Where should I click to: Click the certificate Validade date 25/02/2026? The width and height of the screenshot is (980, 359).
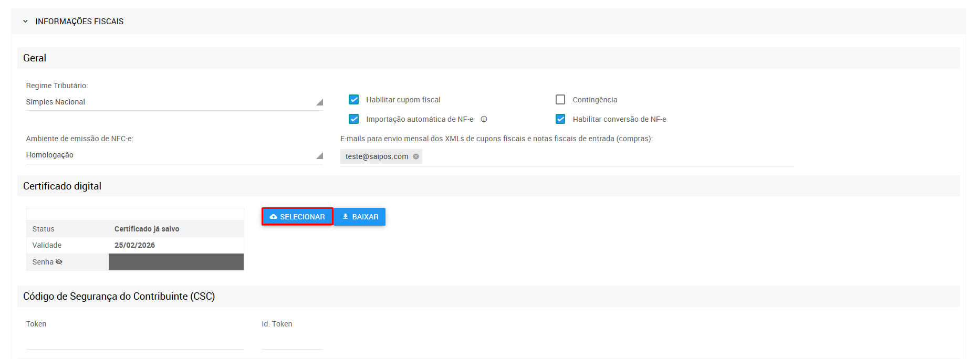(x=134, y=245)
